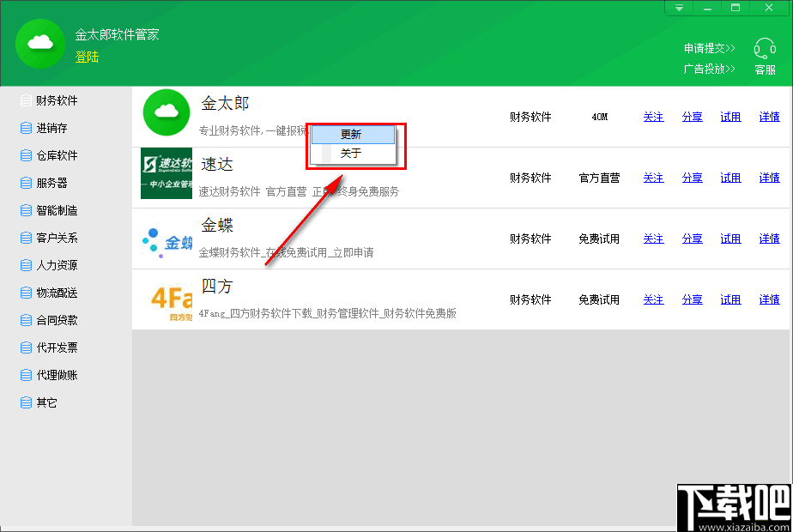Click the 登陆 login link
Screen dimensions: 793x532
(x=87, y=57)
